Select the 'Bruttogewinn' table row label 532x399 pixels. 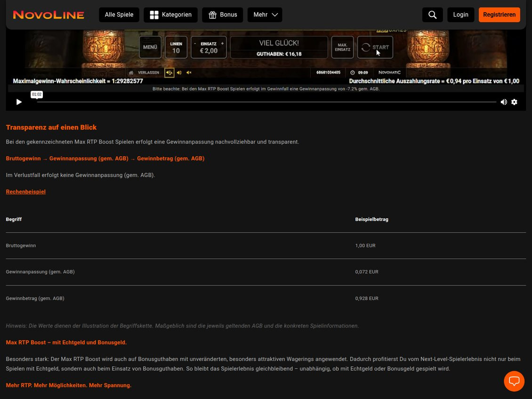click(21, 246)
